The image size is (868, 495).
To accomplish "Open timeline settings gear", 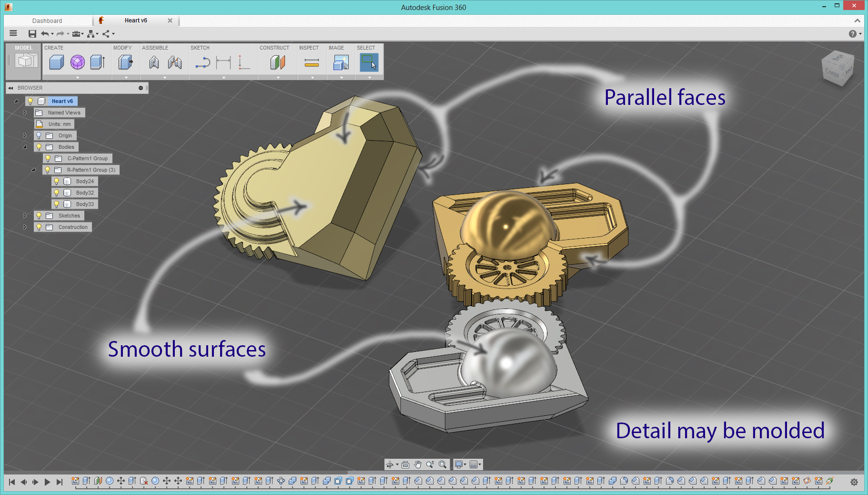I will pyautogui.click(x=854, y=482).
